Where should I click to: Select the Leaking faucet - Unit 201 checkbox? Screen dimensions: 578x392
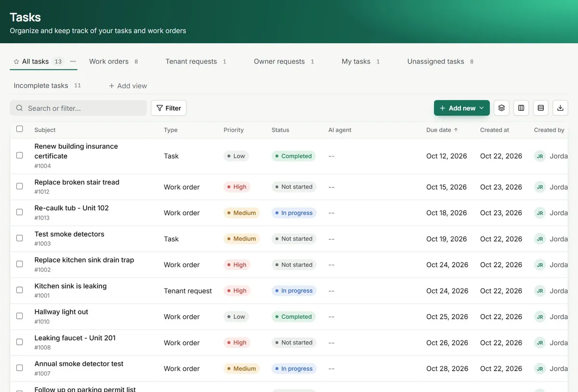pyautogui.click(x=20, y=342)
